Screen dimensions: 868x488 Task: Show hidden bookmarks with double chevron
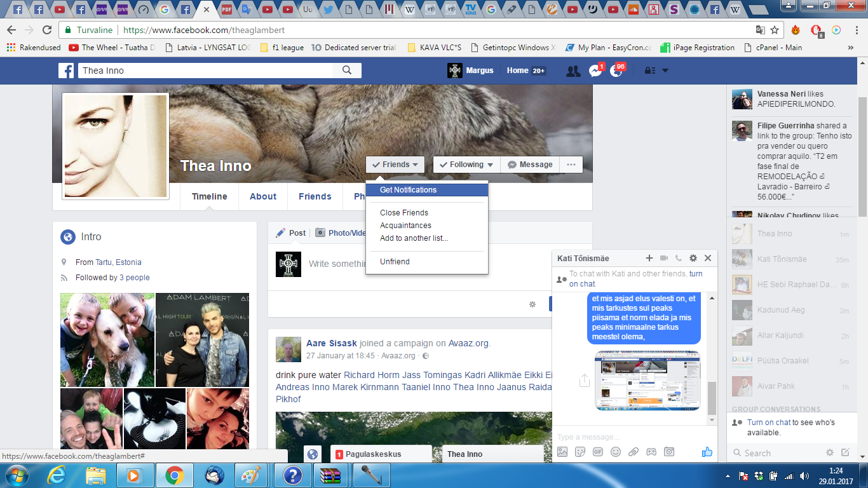pos(851,48)
